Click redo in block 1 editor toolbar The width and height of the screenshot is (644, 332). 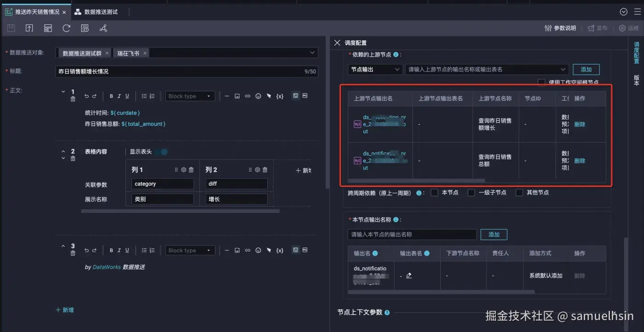pyautogui.click(x=94, y=96)
